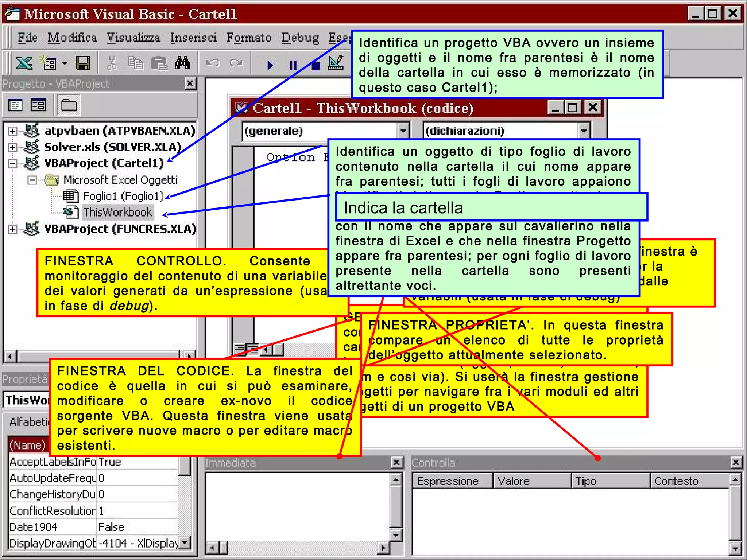The height and width of the screenshot is (560, 747).
Task: Stop execution with the Reset square icon
Action: click(316, 66)
